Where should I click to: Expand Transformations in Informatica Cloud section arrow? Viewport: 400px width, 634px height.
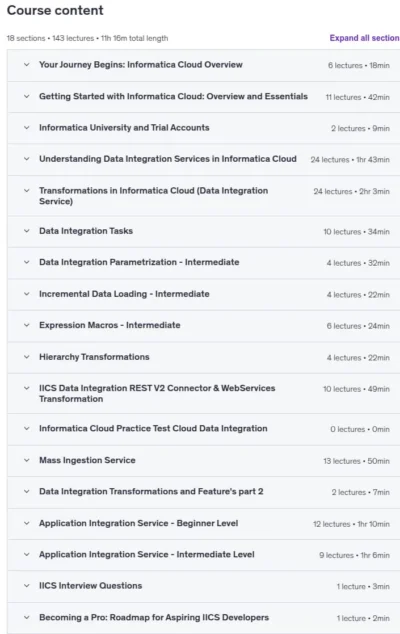pyautogui.click(x=27, y=190)
